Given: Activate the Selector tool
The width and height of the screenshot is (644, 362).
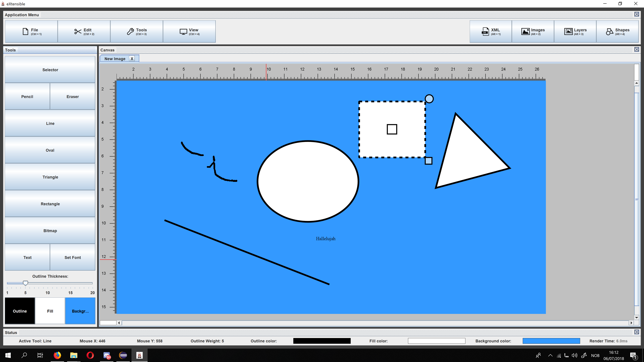Looking at the screenshot, I should coord(50,70).
